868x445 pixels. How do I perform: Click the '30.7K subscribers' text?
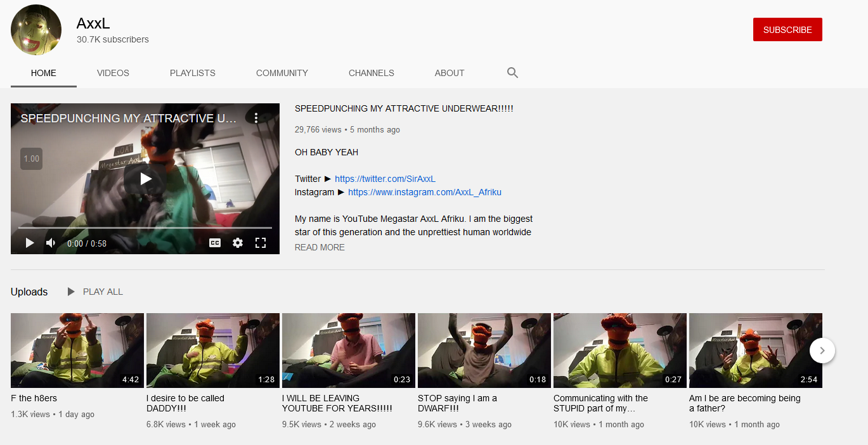click(113, 39)
